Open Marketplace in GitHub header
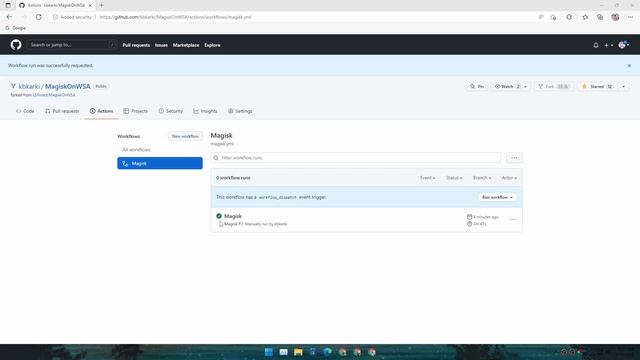Image resolution: width=640 pixels, height=360 pixels. coord(186,45)
